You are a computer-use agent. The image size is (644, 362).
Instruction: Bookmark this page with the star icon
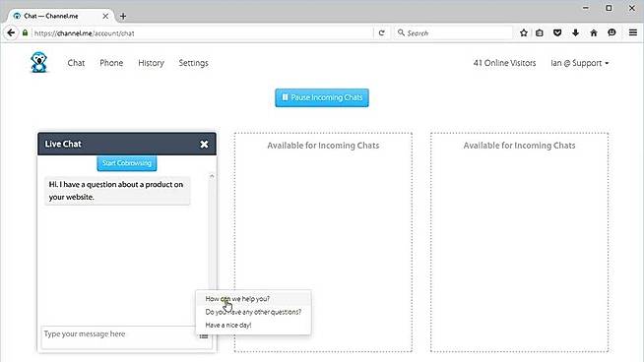(524, 32)
